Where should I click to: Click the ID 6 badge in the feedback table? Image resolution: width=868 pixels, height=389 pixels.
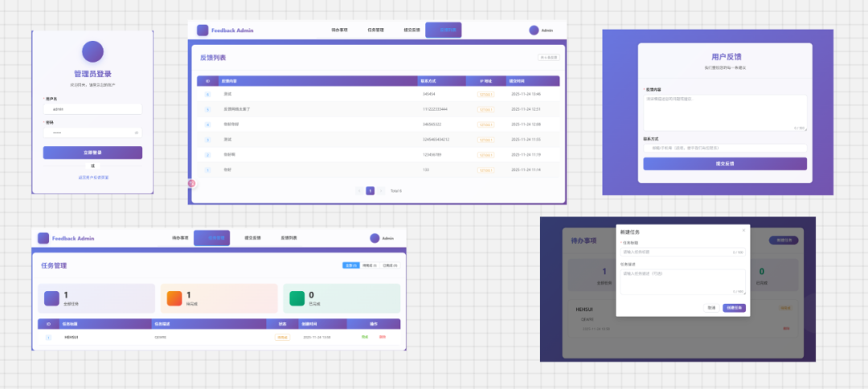point(207,95)
